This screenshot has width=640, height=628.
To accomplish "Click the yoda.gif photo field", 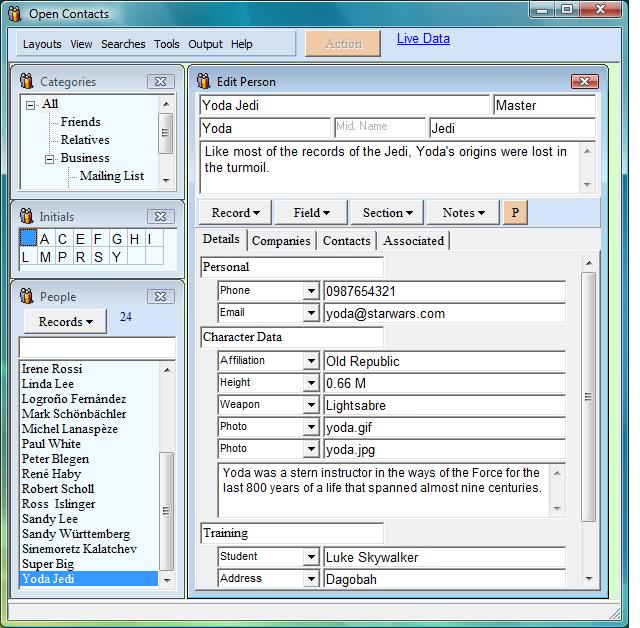I will [444, 427].
